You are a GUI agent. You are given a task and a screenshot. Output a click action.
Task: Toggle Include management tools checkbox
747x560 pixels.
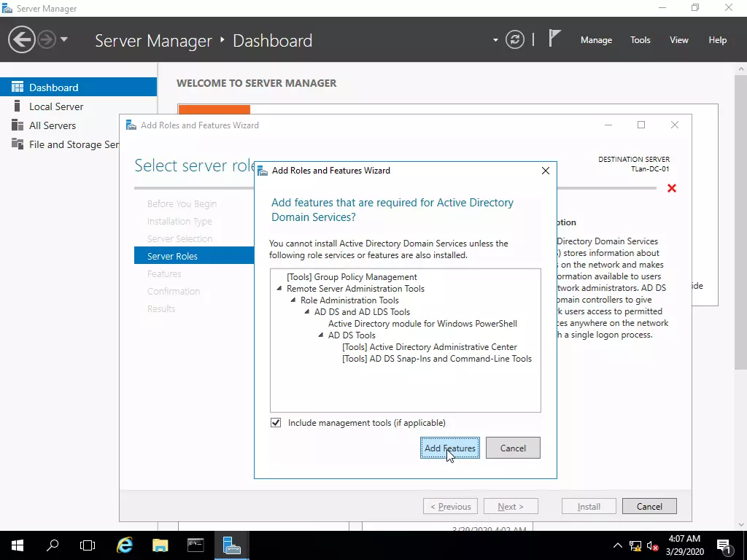click(x=276, y=422)
